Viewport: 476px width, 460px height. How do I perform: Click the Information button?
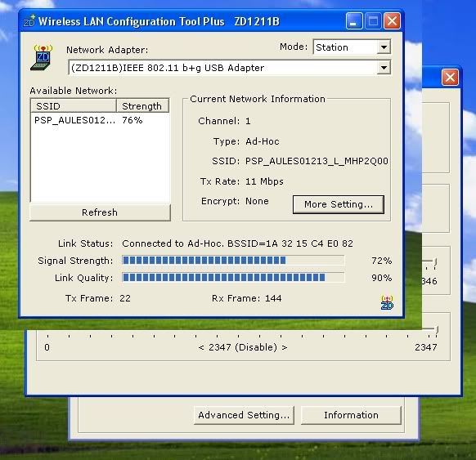pos(351,415)
